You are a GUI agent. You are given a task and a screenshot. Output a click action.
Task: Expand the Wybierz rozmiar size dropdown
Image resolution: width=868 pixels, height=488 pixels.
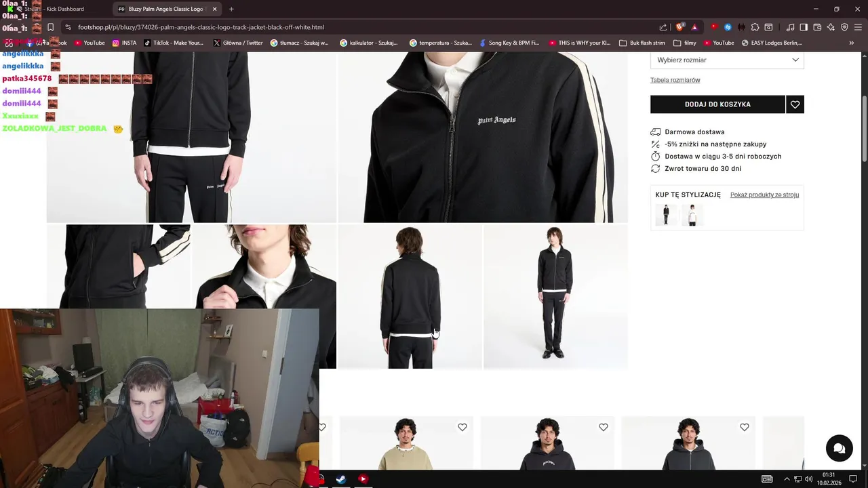[727, 60]
